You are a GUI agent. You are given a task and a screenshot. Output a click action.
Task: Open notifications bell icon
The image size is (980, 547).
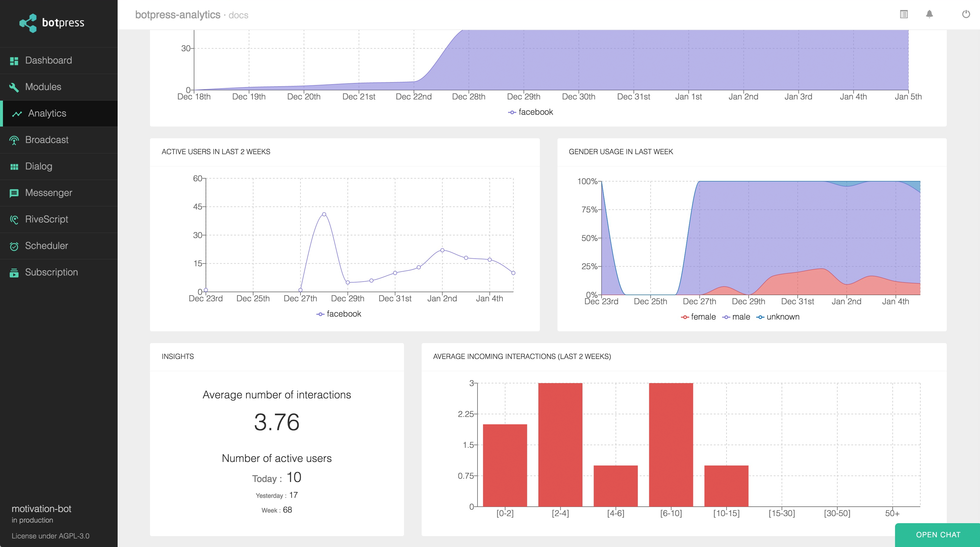(x=929, y=14)
